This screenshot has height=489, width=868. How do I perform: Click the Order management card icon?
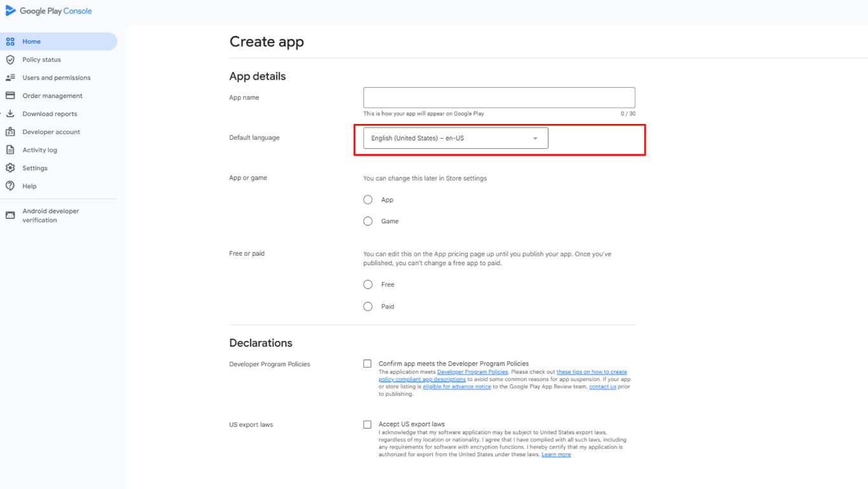pyautogui.click(x=10, y=96)
